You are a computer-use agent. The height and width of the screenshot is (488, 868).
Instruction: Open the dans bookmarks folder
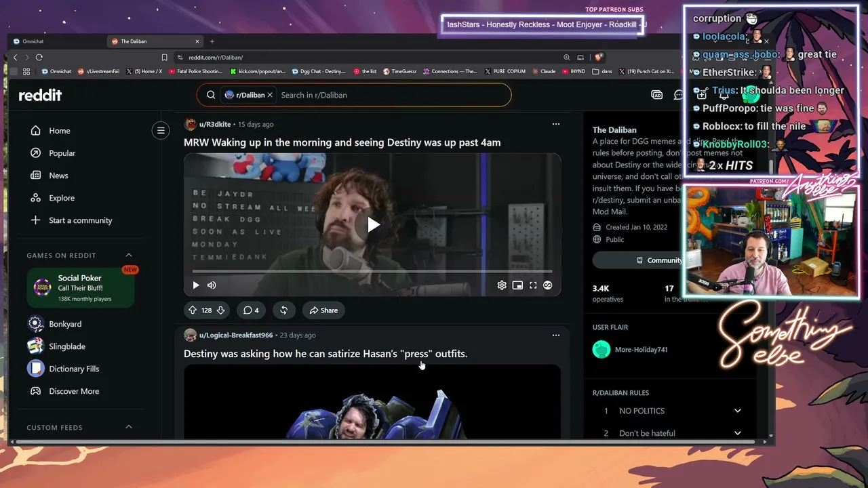602,71
